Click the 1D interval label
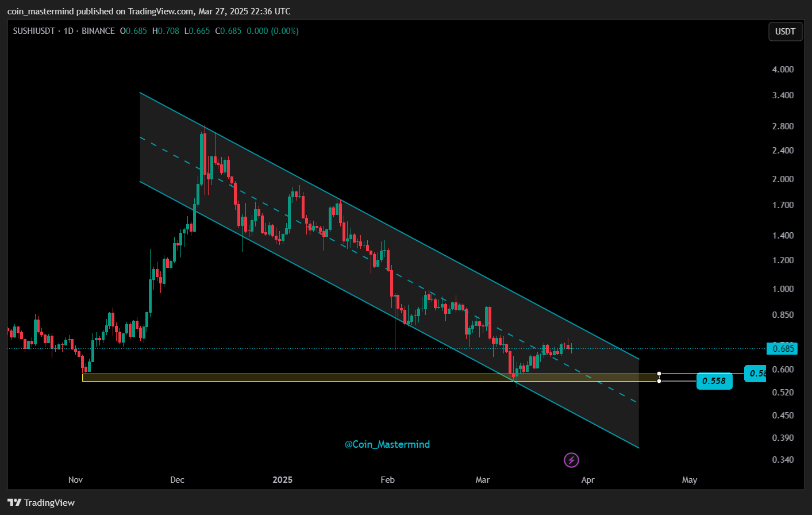The image size is (812, 515). 68,31
